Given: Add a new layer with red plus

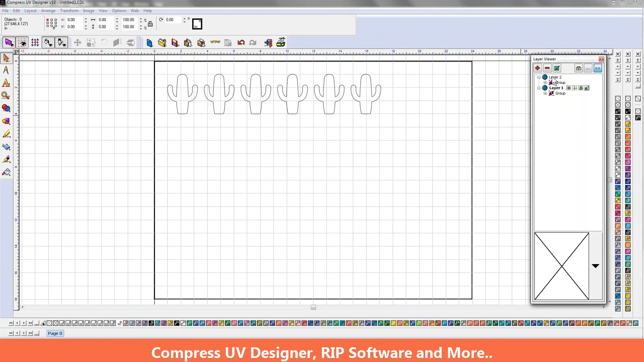Looking at the screenshot, I should (538, 68).
